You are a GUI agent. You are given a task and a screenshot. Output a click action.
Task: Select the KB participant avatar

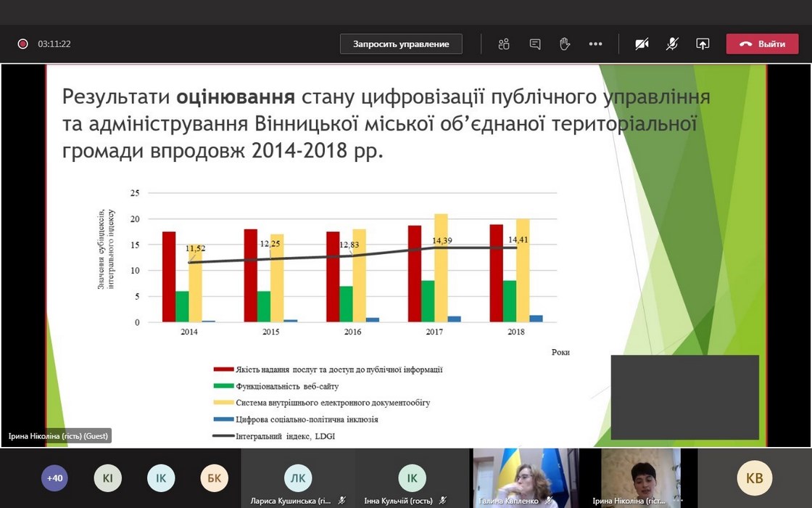pyautogui.click(x=754, y=478)
